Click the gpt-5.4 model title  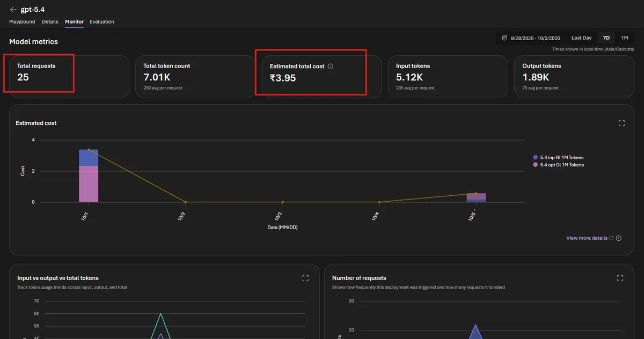pos(34,10)
